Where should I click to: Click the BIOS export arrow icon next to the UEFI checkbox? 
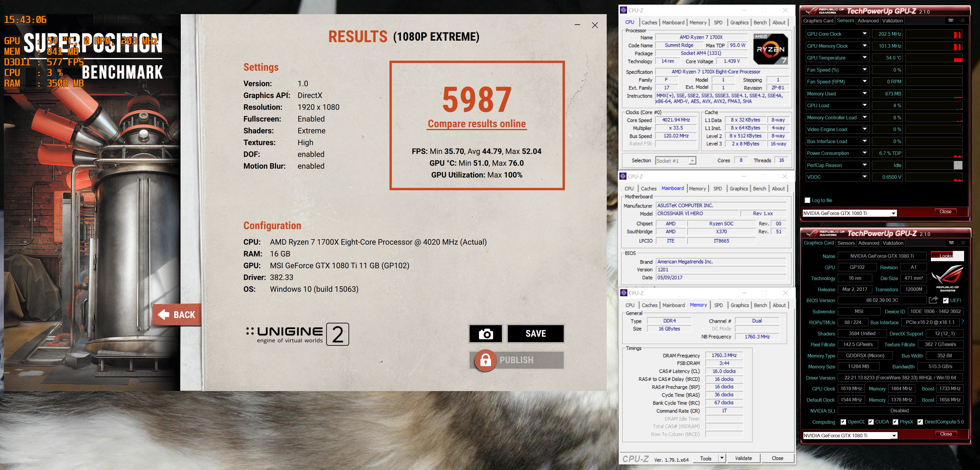point(933,300)
